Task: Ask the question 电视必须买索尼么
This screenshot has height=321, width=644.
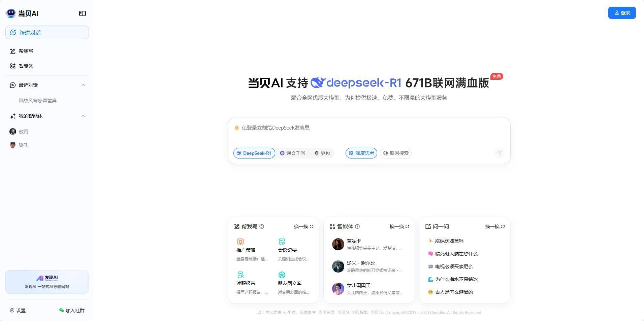Action: click(x=451, y=266)
